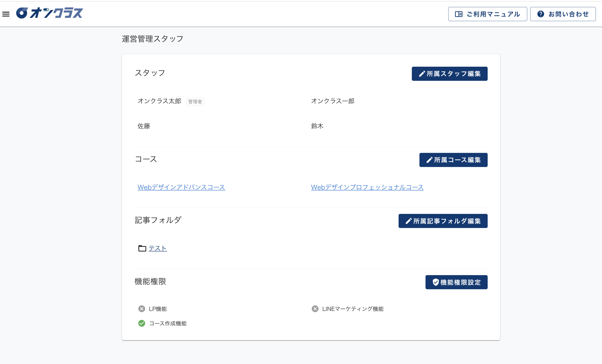Click the コース作成機能 label

pyautogui.click(x=168, y=323)
